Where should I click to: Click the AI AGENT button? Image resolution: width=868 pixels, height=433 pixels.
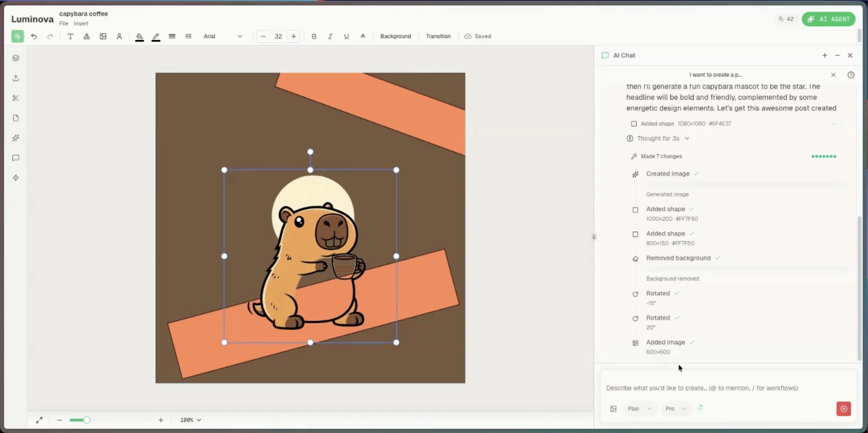pos(828,19)
